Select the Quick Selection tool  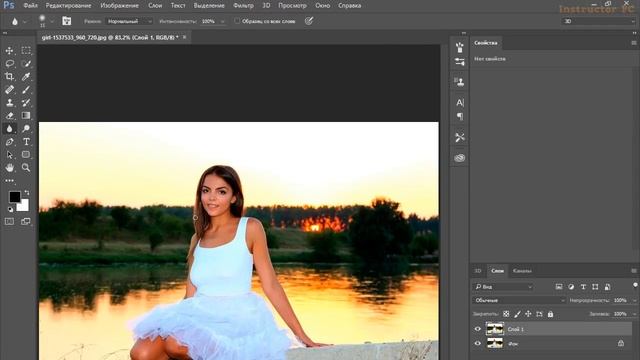[26, 64]
